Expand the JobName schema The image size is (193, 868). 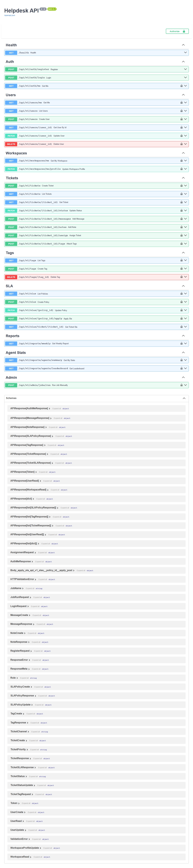17,588
